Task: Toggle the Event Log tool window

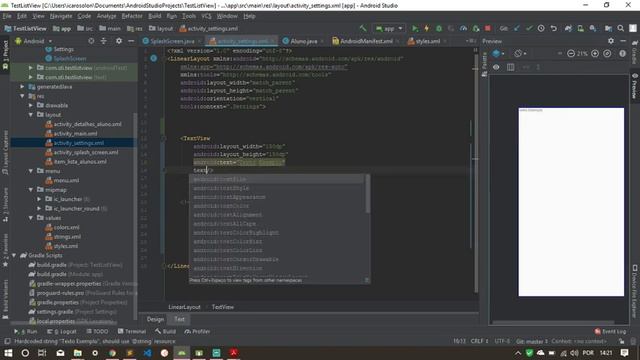Action: click(x=611, y=331)
